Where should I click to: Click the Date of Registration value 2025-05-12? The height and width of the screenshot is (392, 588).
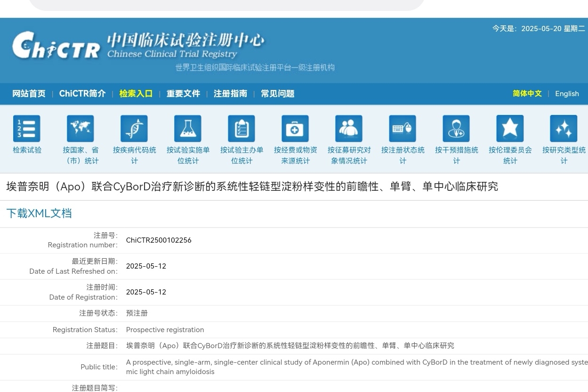(146, 292)
